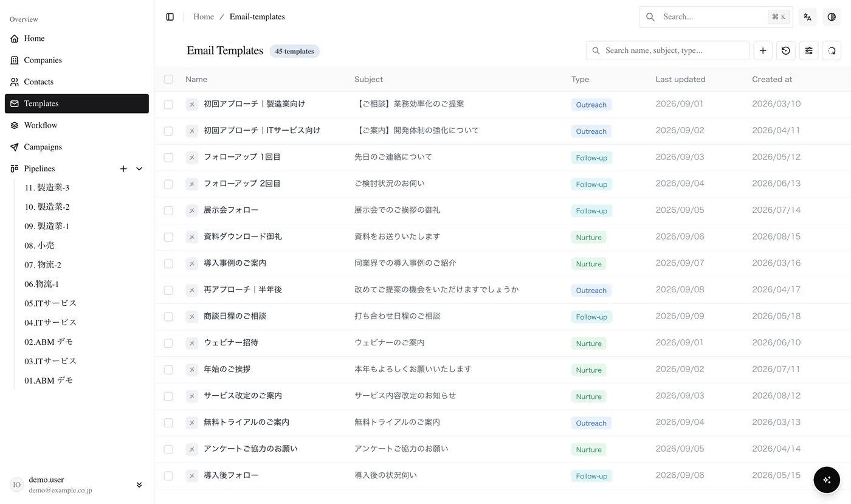The height and width of the screenshot is (504, 851).
Task: Focus the Search name, subject, type field
Action: (x=667, y=50)
